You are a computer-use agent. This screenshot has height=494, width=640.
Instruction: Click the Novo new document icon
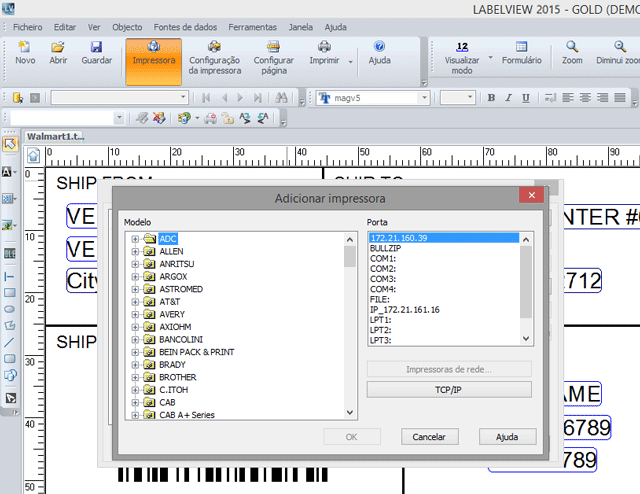tap(24, 47)
